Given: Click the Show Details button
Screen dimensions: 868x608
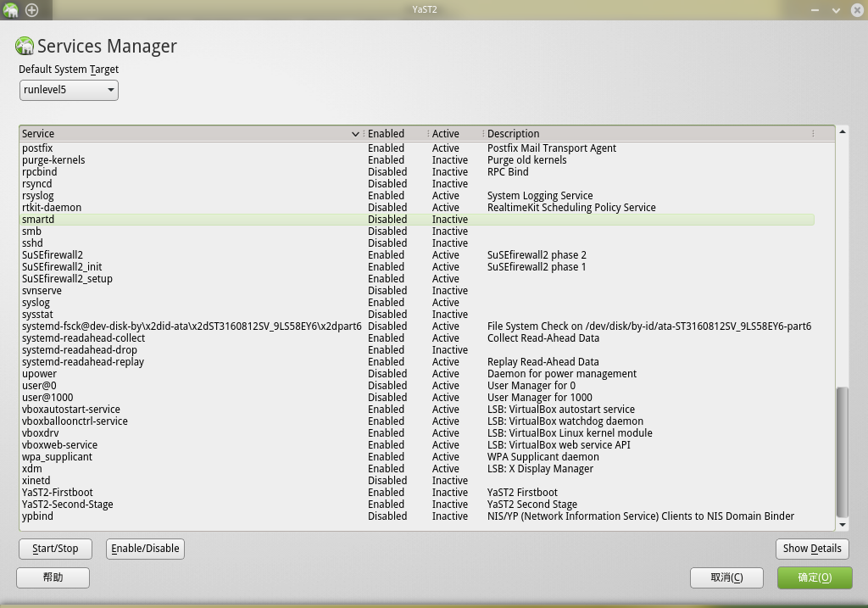Looking at the screenshot, I should (x=812, y=549).
